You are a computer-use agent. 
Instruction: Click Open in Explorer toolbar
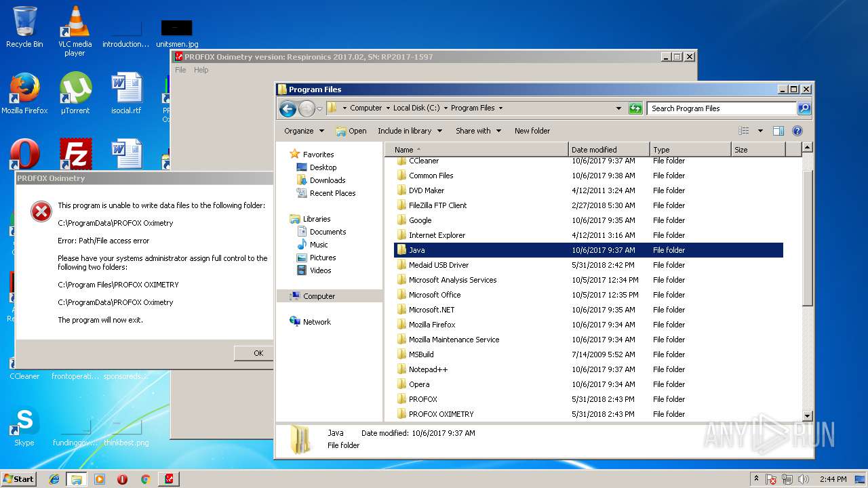click(x=351, y=131)
